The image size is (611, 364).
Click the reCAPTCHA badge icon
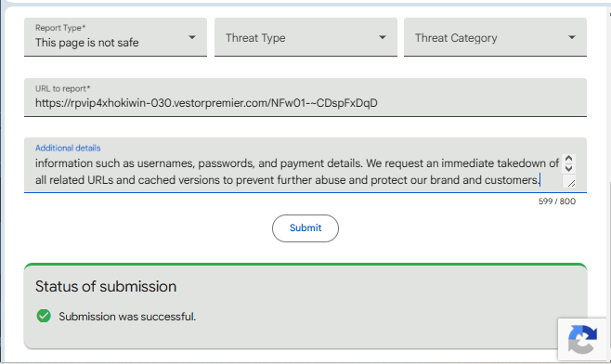point(583,340)
